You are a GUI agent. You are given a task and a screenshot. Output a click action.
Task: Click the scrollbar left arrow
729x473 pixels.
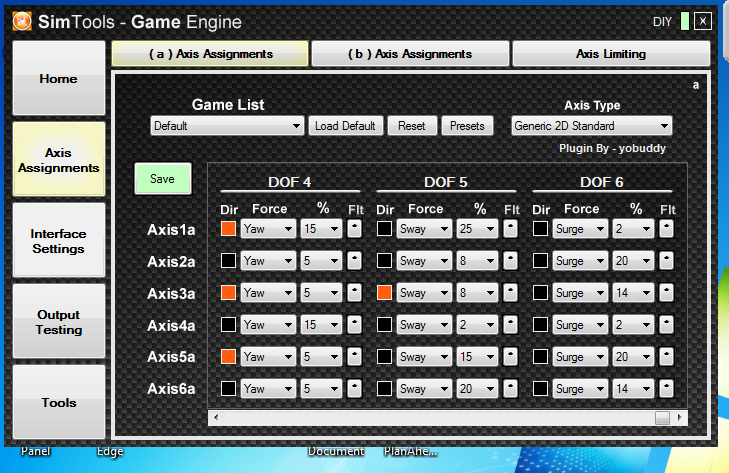[216, 417]
